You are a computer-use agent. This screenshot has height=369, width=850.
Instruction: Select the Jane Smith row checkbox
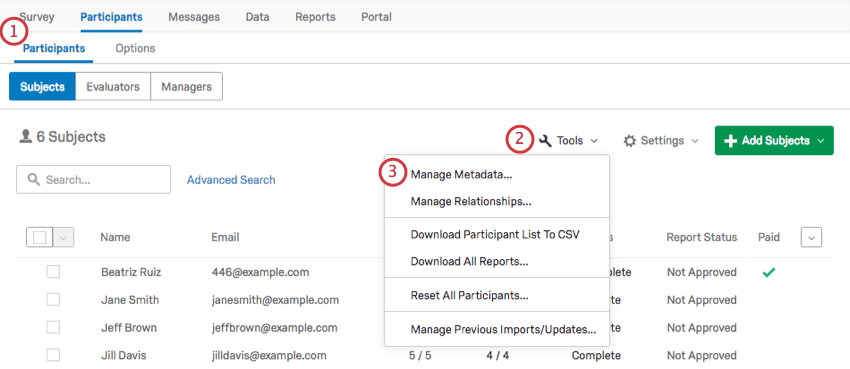click(53, 300)
